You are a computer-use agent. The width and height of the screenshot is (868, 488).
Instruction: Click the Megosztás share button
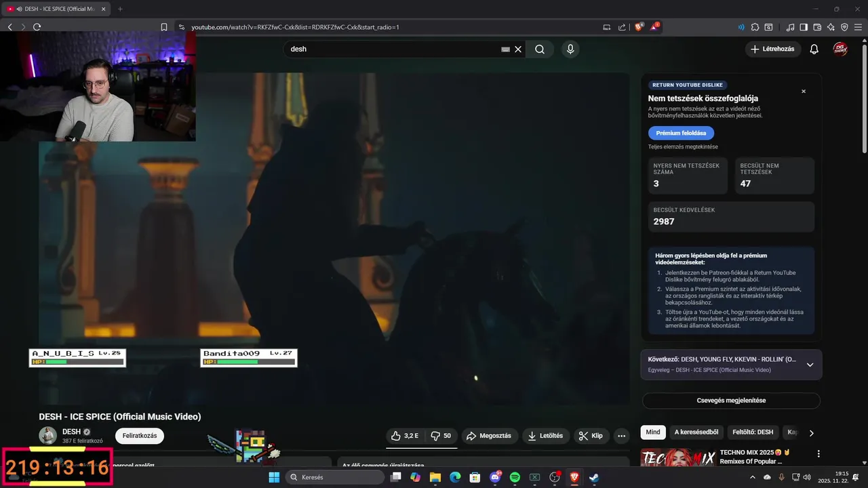pyautogui.click(x=489, y=436)
